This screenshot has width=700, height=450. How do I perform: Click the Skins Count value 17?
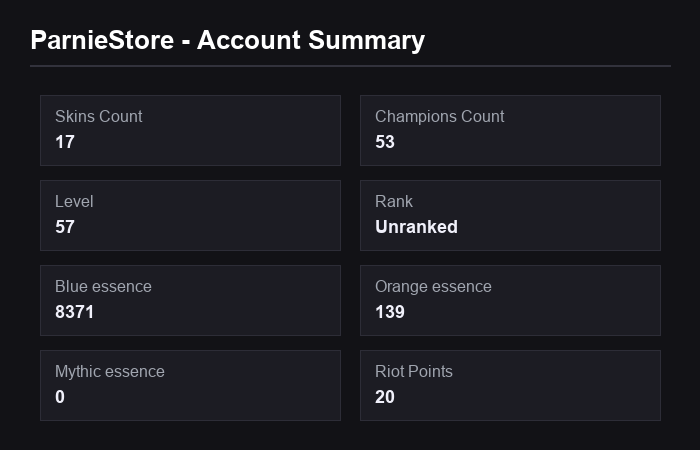click(65, 142)
